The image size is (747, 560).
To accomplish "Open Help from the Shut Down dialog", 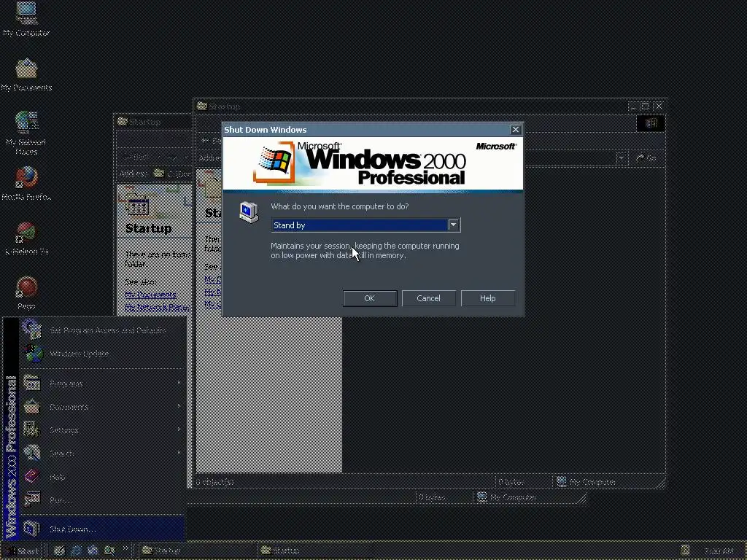I will (x=487, y=298).
